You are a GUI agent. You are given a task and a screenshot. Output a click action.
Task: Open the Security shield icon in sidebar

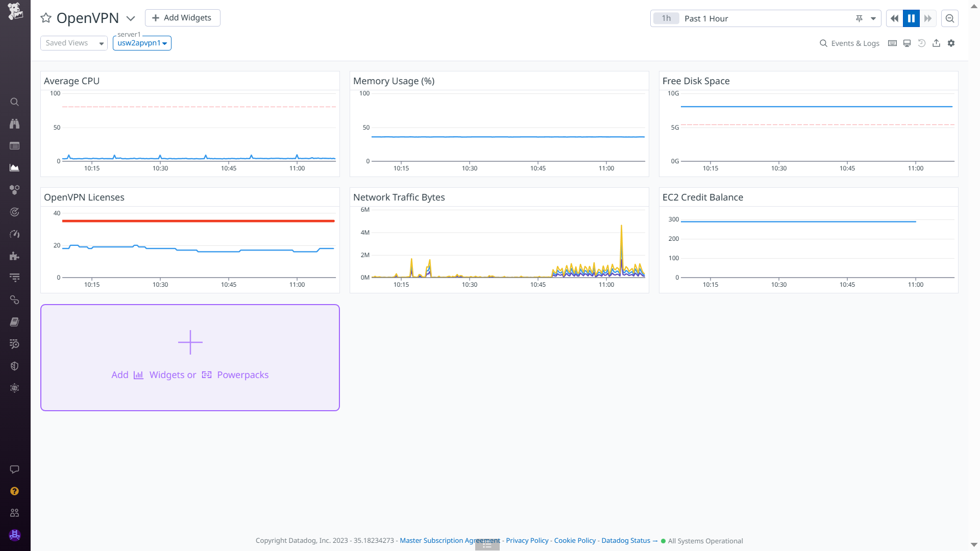pyautogui.click(x=14, y=366)
